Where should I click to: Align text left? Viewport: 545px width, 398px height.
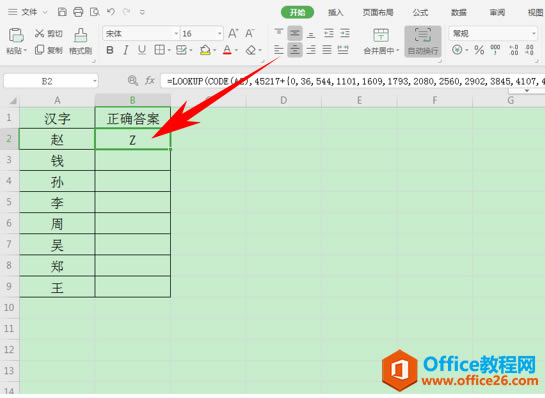[279, 50]
